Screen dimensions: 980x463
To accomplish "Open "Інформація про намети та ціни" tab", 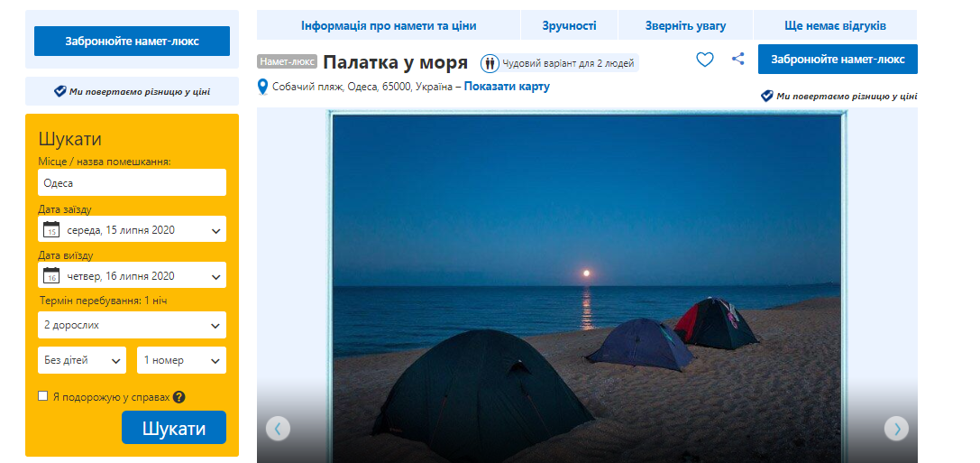I will pos(389,25).
